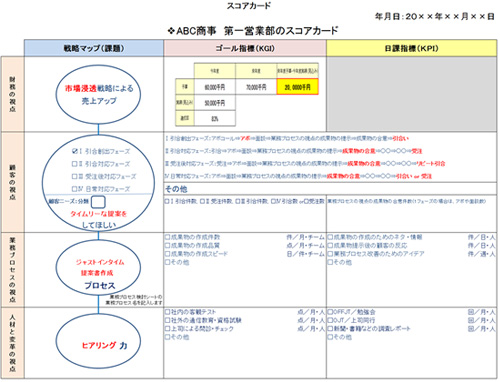The image size is (500, 382).
Task: Click the 日課指標(KPI) column header
Action: [x=411, y=48]
